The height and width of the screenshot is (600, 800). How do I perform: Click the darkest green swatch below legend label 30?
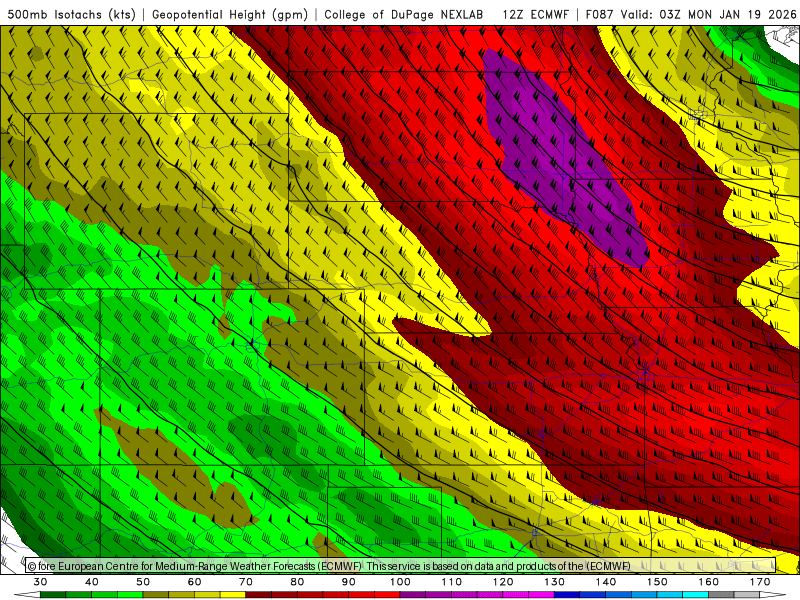(x=53, y=595)
